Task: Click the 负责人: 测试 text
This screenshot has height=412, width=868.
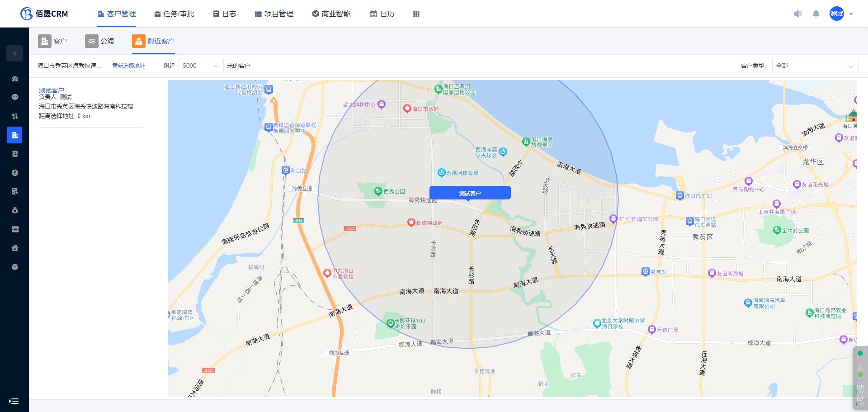Action: tap(55, 97)
